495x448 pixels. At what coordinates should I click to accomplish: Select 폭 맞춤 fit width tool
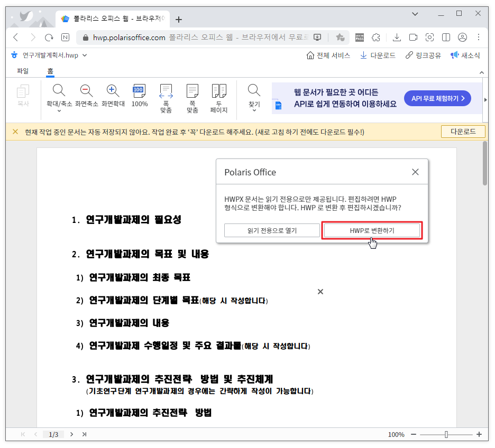166,98
